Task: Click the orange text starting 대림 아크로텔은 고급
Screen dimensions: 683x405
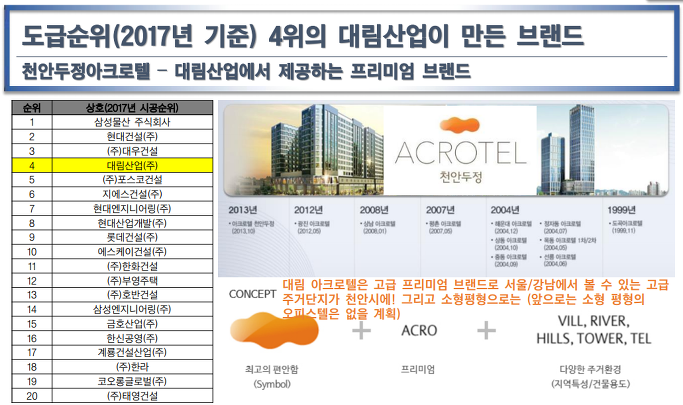Action: coord(475,299)
